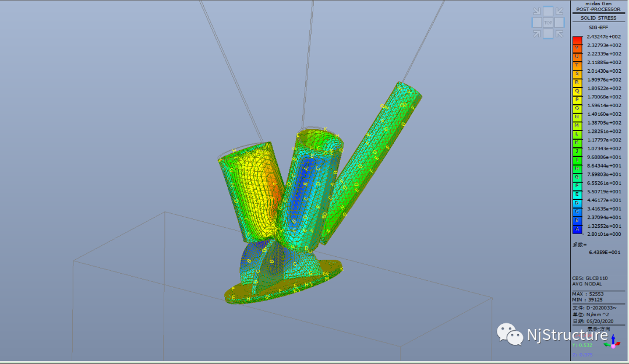Image resolution: width=629 pixels, height=364 pixels.
Task: Pick the legend color swatch labeled J
Action: click(x=577, y=152)
